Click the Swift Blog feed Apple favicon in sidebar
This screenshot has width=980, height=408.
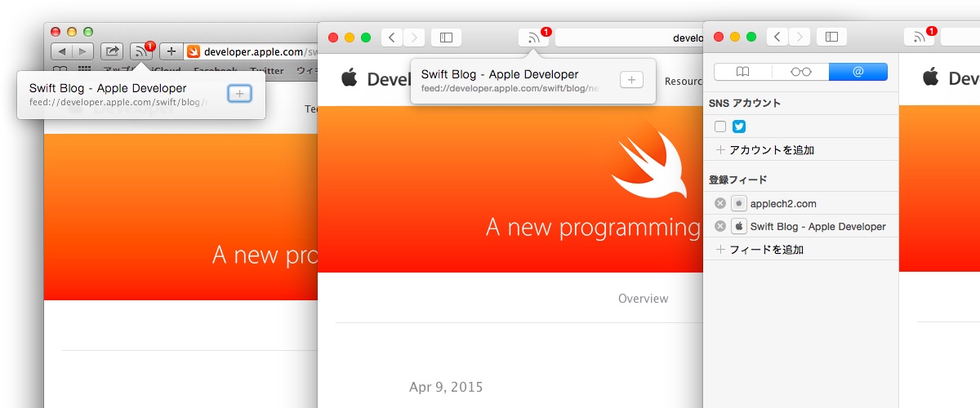pos(739,226)
